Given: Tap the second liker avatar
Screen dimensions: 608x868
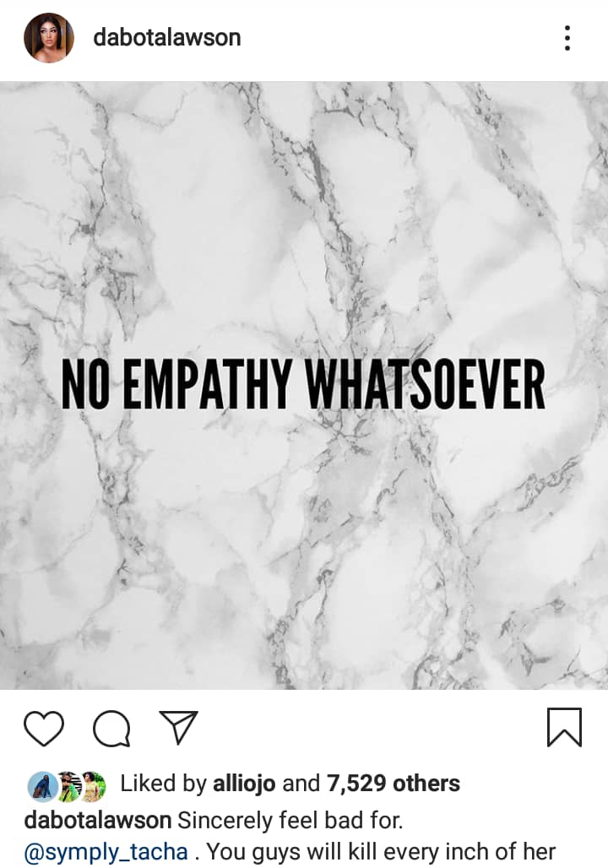Looking at the screenshot, I should coord(68,786).
